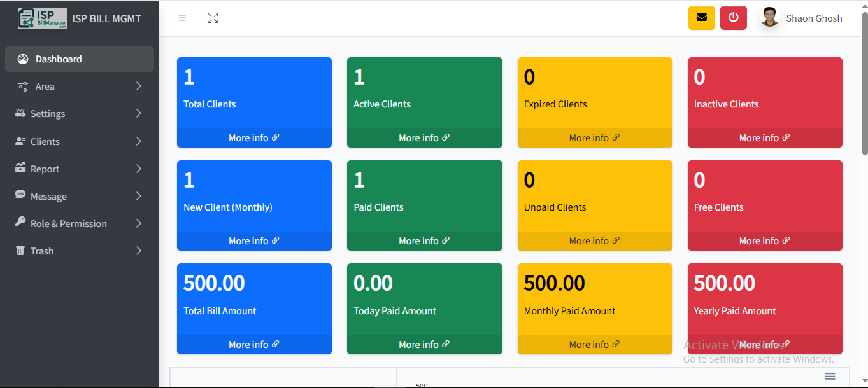Click More info under Inactive Clients
Image resolution: width=868 pixels, height=388 pixels.
click(x=764, y=138)
